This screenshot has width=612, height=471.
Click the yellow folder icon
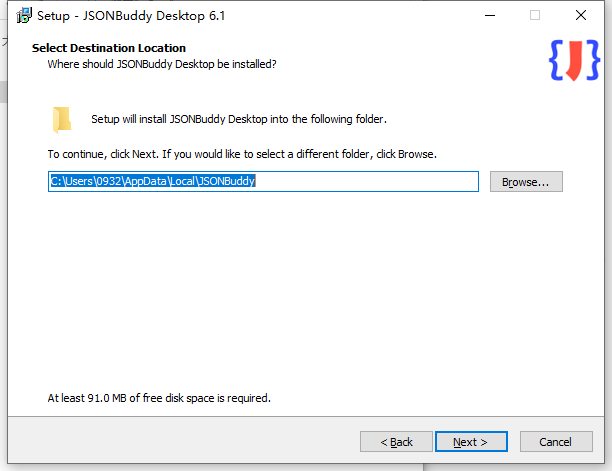coord(62,119)
